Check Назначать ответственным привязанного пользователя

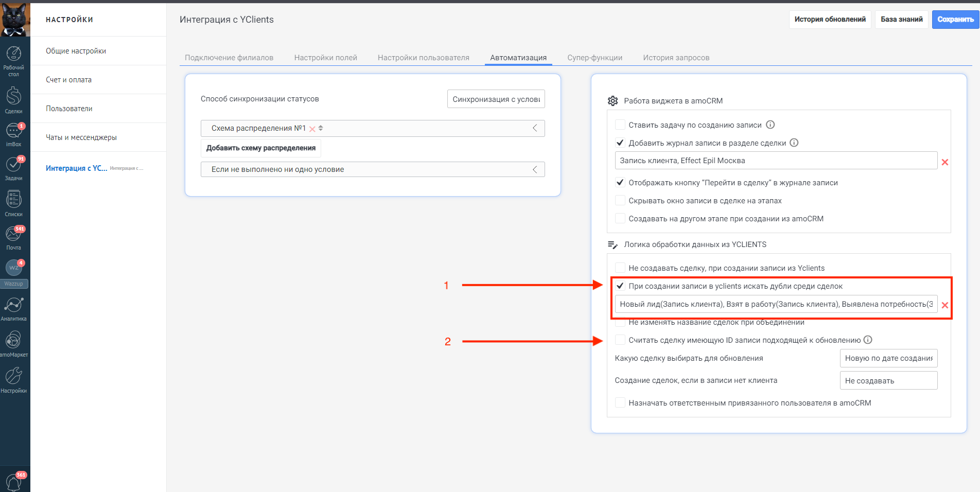point(620,402)
